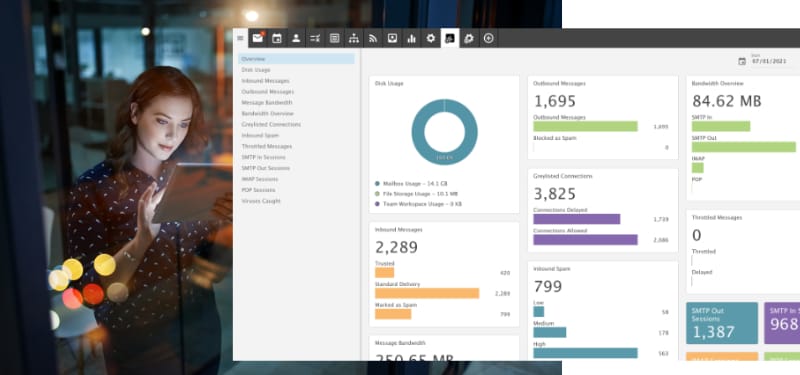Click the green SMTP In bar
This screenshot has height=375, width=800.
[721, 126]
